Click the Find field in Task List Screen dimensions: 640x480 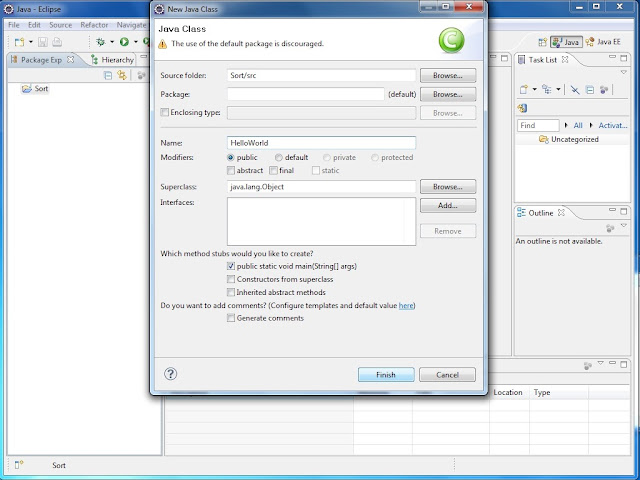click(538, 125)
